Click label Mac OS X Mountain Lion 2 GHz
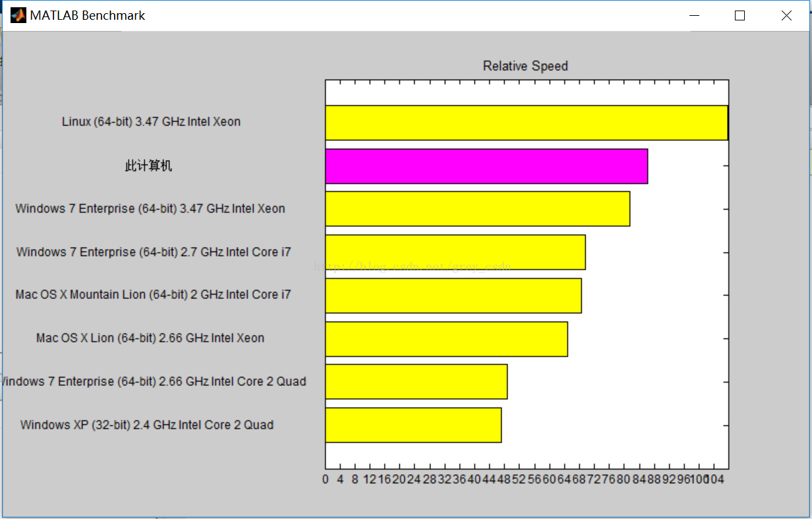This screenshot has height=519, width=812. (153, 295)
